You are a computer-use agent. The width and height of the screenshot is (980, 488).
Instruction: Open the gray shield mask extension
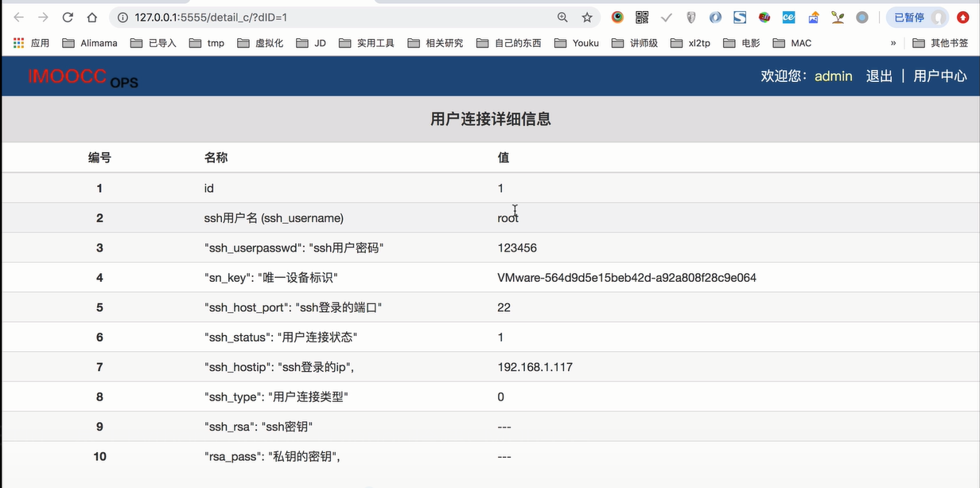pos(691,17)
